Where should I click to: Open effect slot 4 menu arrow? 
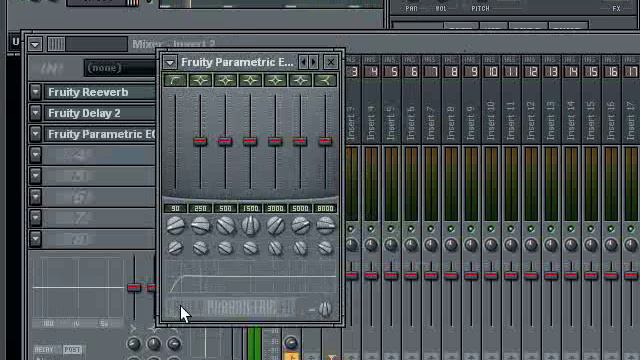[x=36, y=155]
